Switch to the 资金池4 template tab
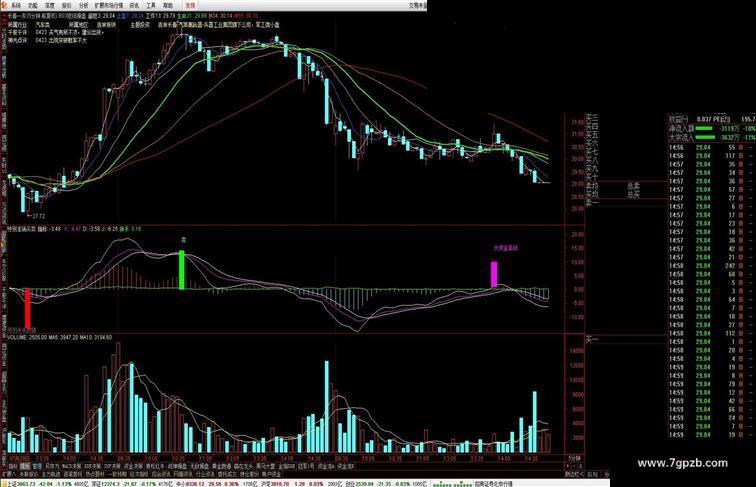This screenshot has height=487, width=756. (326, 467)
